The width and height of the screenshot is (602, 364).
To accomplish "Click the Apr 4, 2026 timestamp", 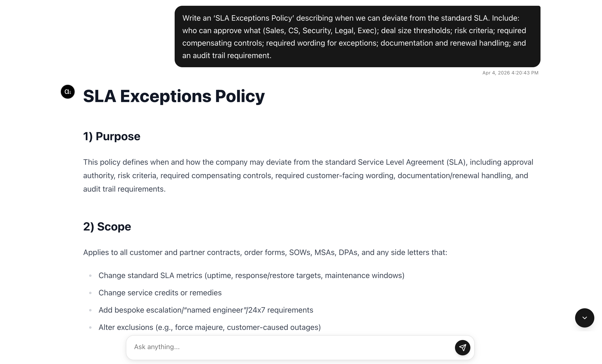I will [510, 73].
